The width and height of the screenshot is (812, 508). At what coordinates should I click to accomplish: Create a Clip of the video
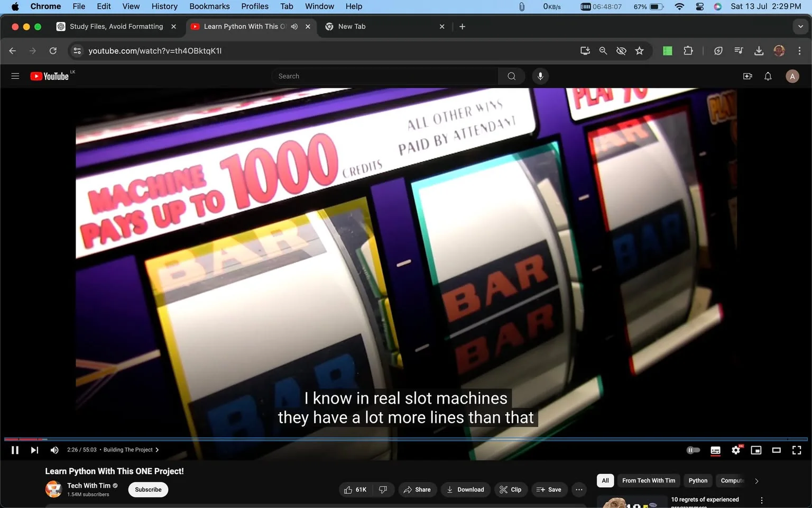[x=511, y=489]
